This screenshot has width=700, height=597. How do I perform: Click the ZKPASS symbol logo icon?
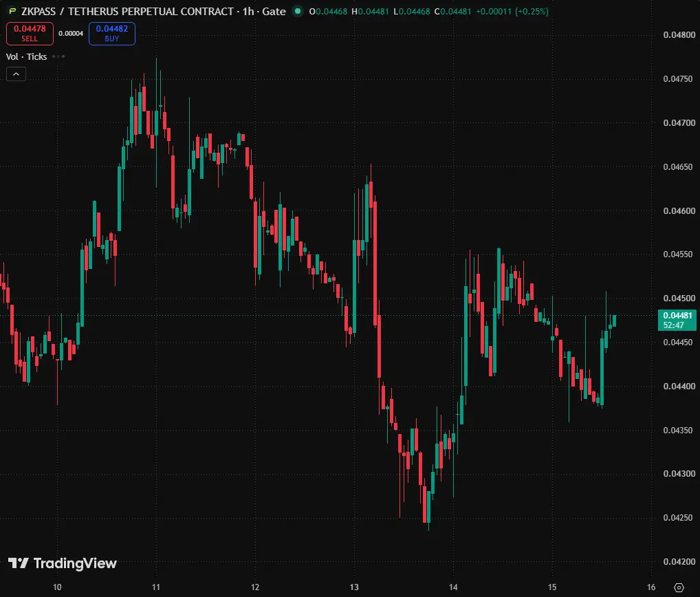tap(12, 12)
